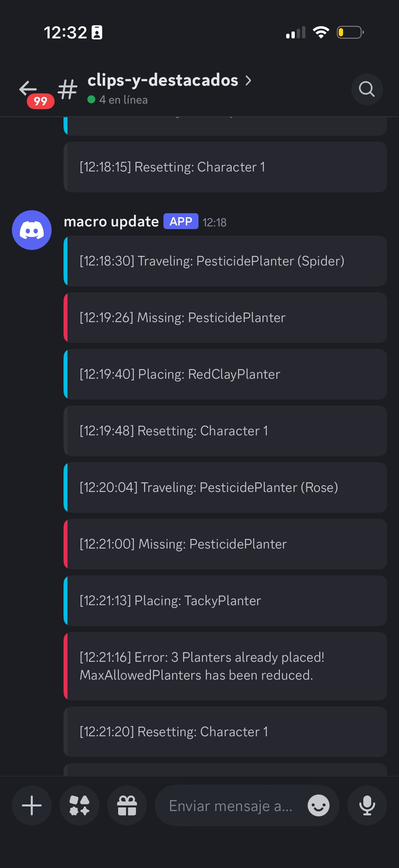Tap the macro update bot avatar

[x=32, y=230]
